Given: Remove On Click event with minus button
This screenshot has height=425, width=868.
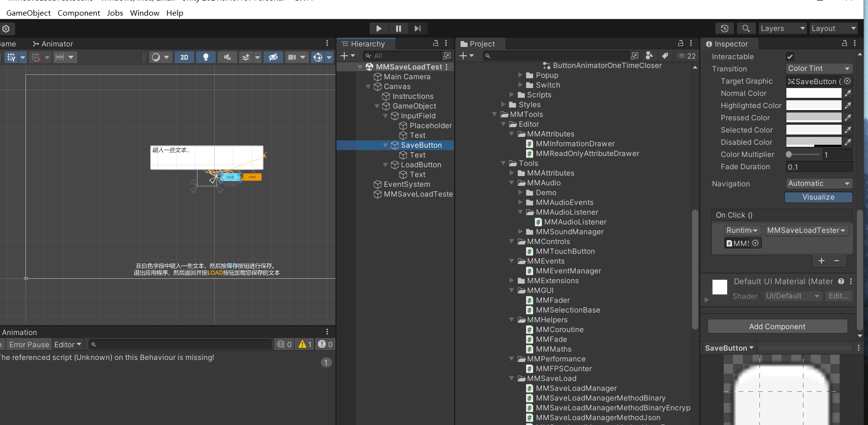Looking at the screenshot, I should click(837, 261).
